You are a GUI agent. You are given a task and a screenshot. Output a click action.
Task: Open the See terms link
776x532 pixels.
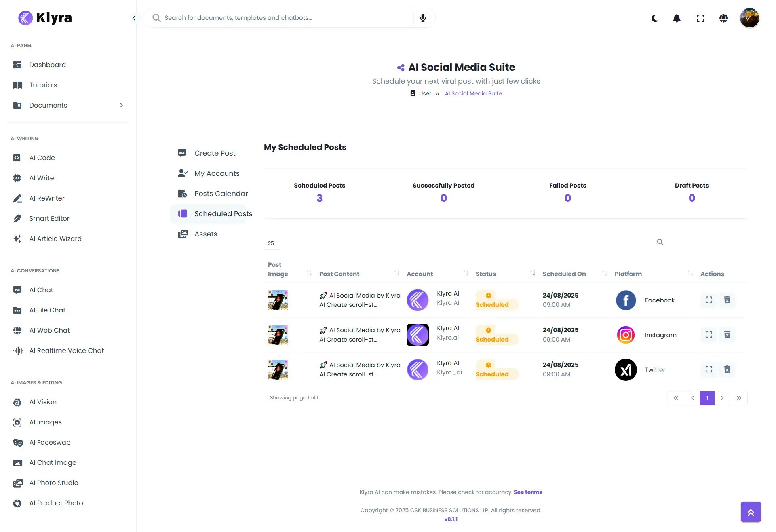click(x=528, y=492)
